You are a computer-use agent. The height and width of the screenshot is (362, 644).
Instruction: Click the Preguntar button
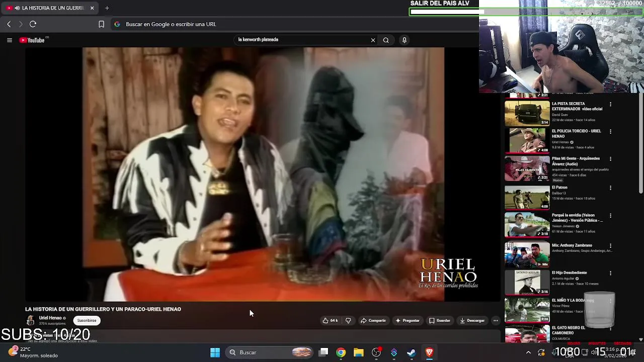(408, 320)
